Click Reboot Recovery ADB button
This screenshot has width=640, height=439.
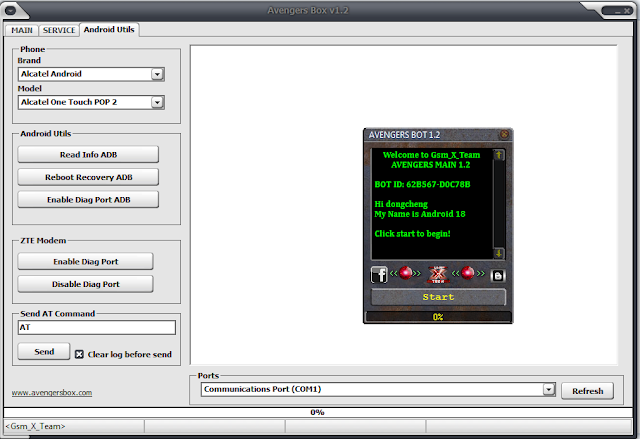click(88, 177)
